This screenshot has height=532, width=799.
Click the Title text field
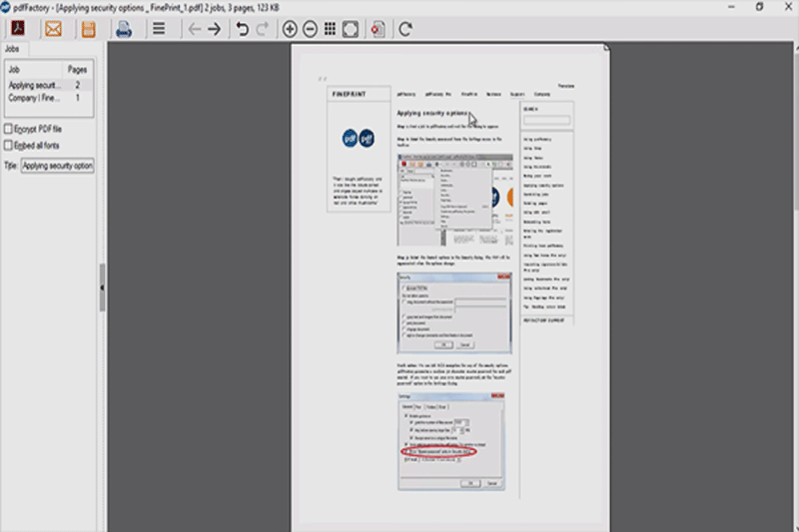coord(57,166)
